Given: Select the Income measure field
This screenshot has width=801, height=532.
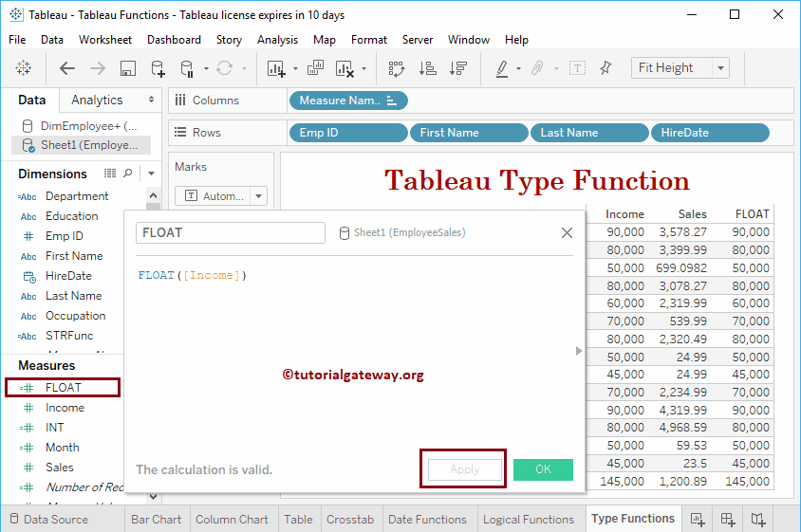Looking at the screenshot, I should click(x=65, y=408).
